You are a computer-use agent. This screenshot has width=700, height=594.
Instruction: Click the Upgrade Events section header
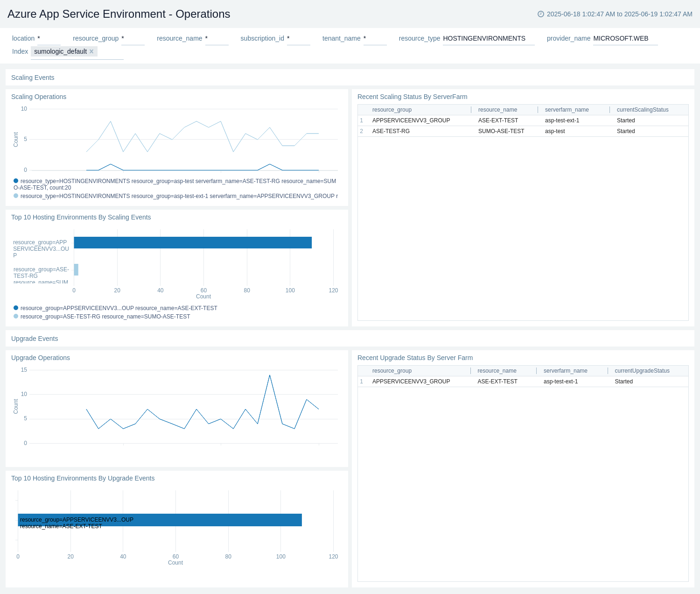pos(34,339)
